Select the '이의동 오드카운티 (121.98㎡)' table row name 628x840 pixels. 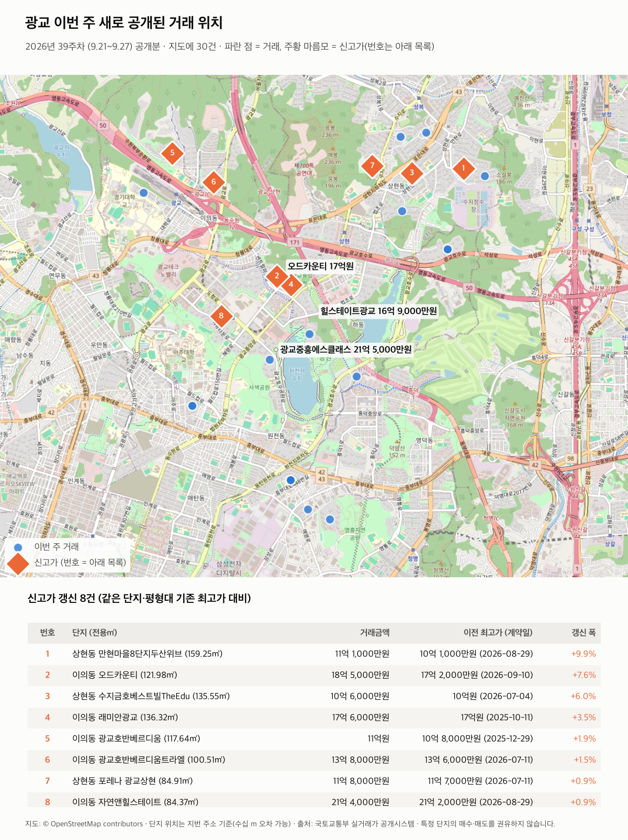[x=125, y=675]
